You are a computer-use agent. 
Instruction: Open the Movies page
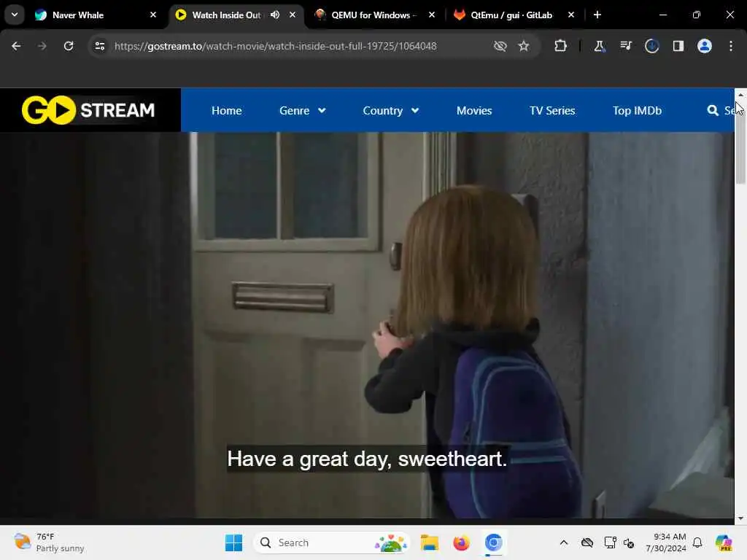pos(474,111)
